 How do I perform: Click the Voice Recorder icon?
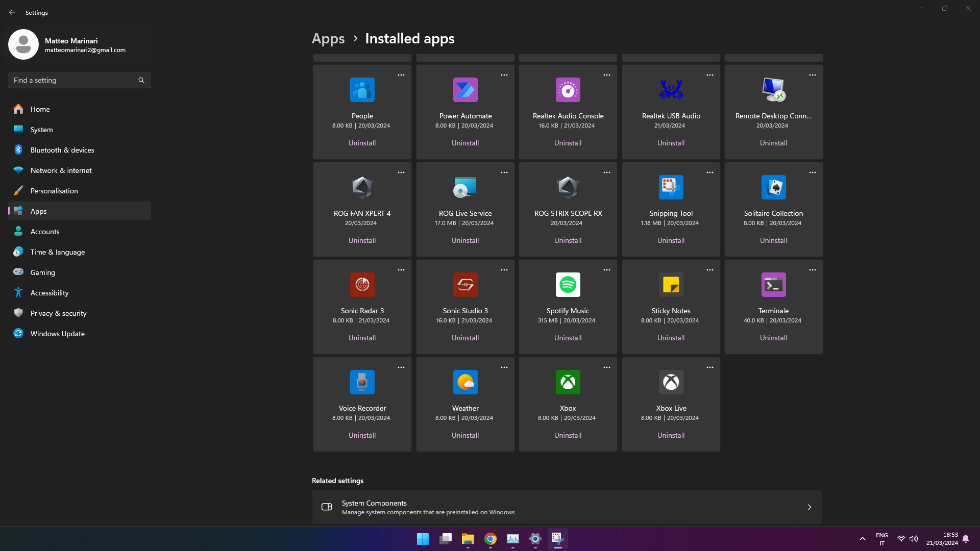362,382
